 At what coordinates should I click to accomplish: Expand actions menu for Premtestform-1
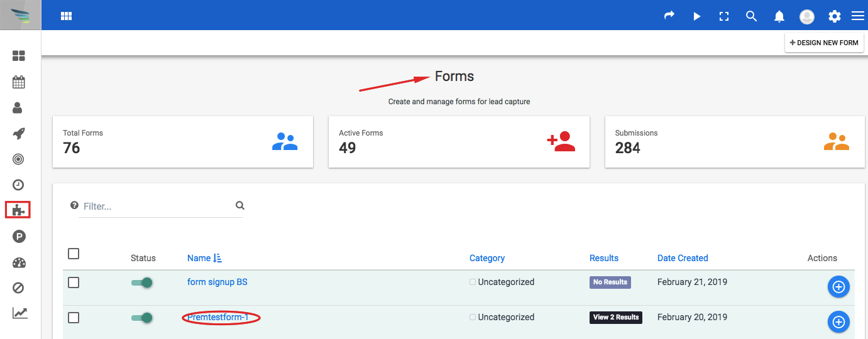pos(838,322)
